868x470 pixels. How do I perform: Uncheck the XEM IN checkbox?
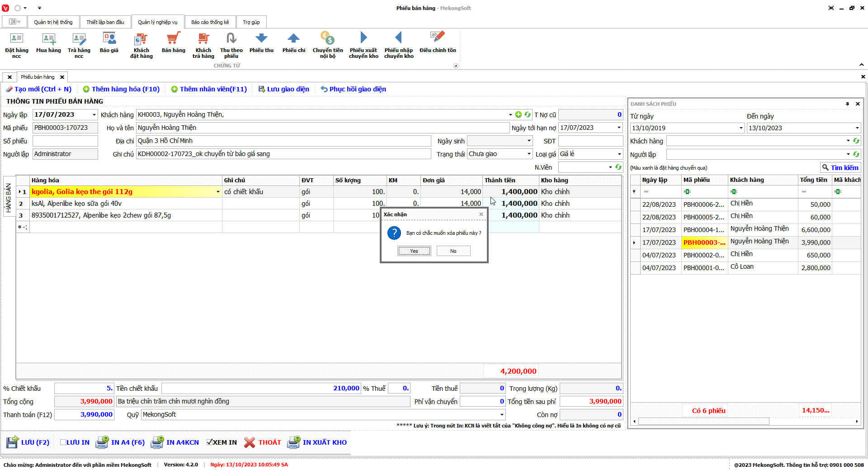[210, 442]
